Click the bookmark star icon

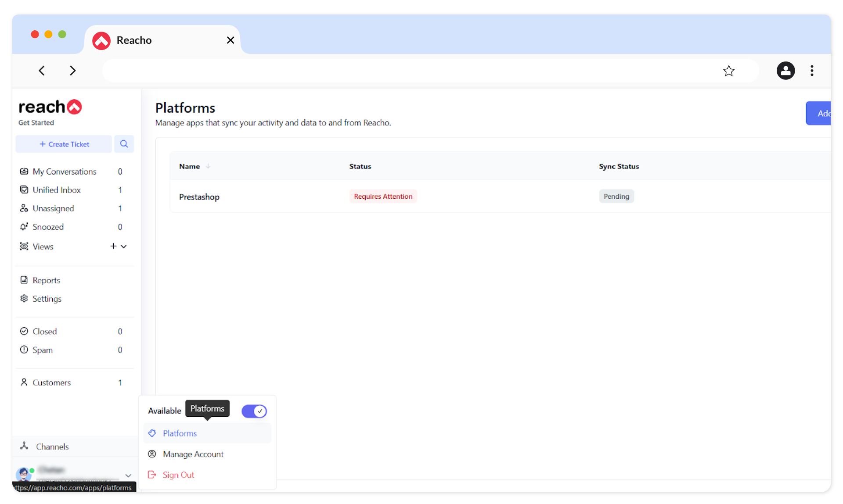pyautogui.click(x=728, y=71)
